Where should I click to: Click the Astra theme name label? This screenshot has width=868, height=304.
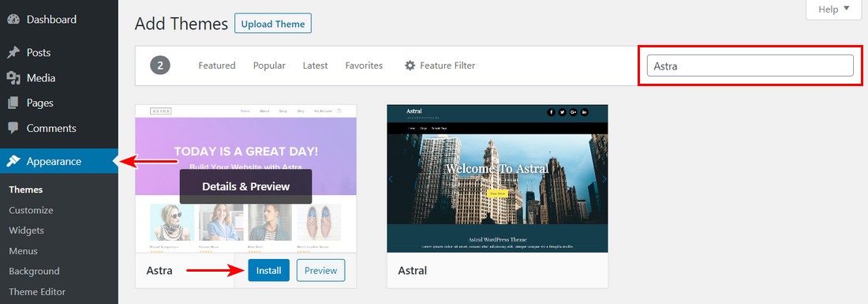159,271
